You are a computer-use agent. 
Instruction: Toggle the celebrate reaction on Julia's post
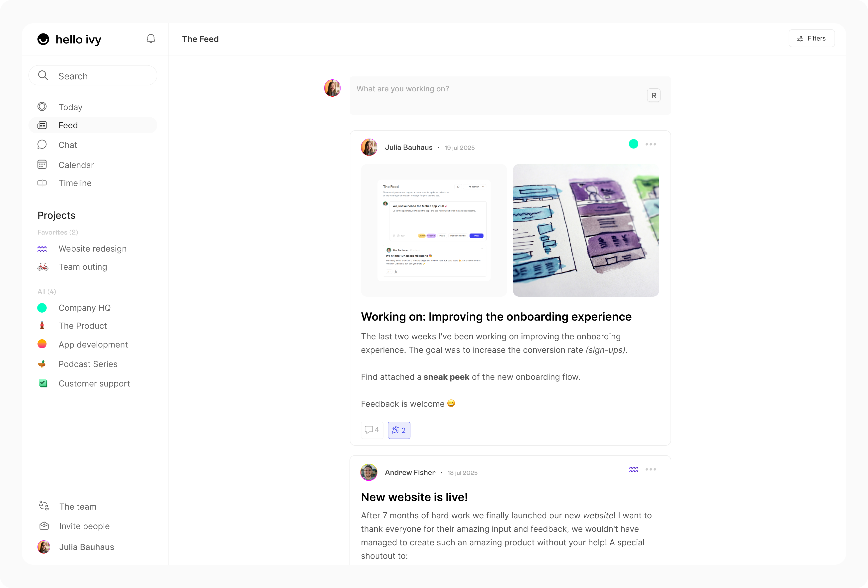[x=399, y=430]
